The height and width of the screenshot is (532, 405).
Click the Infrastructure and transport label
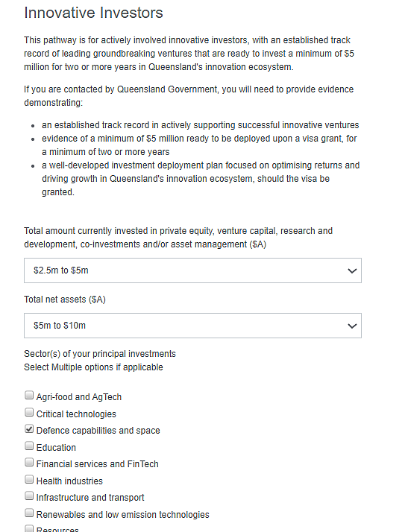[90, 498]
